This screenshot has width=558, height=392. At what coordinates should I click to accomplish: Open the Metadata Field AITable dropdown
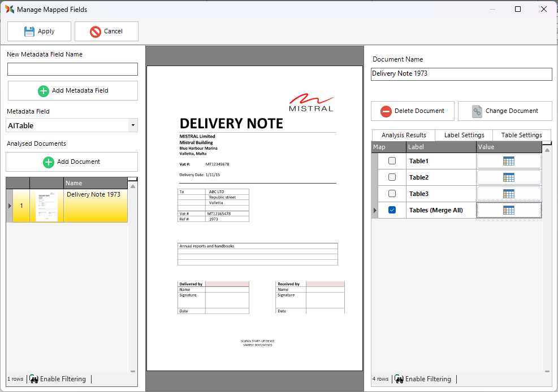132,125
